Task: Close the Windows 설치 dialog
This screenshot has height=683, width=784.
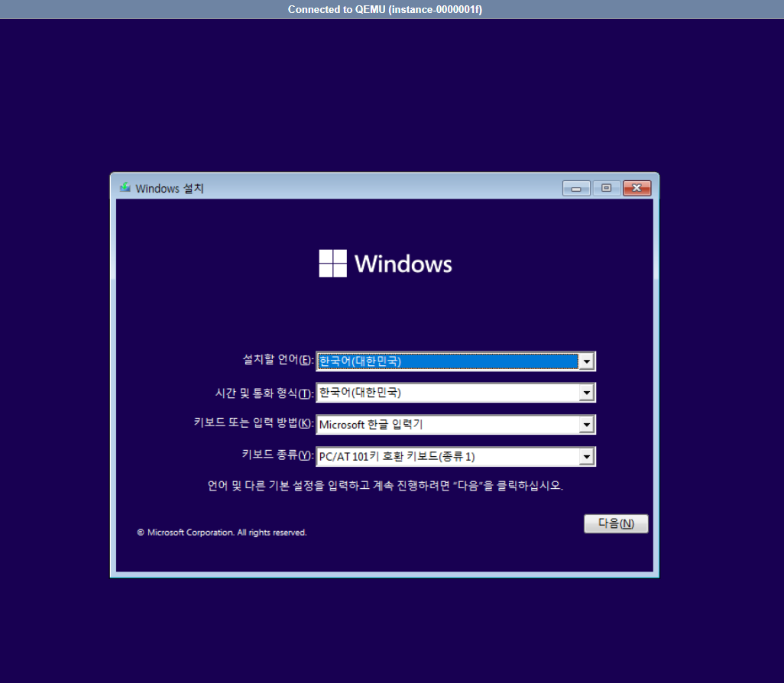Action: 637,188
